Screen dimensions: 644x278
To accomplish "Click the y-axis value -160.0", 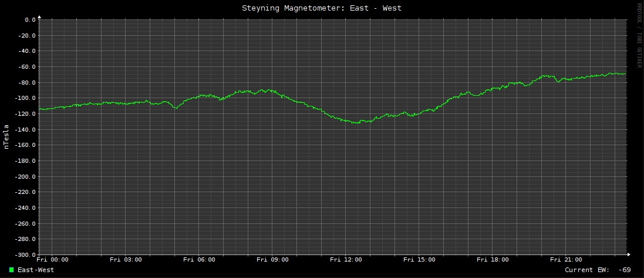I will click(x=25, y=145).
